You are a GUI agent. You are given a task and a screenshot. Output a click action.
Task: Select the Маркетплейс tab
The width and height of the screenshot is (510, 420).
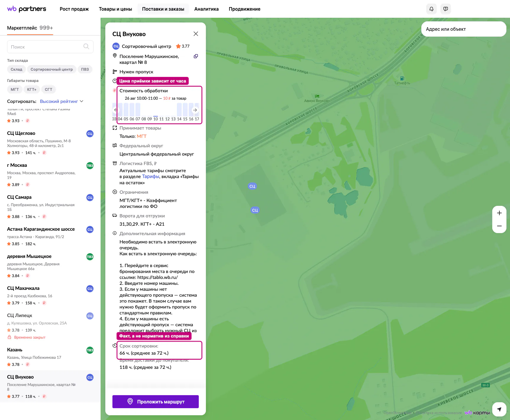click(30, 28)
